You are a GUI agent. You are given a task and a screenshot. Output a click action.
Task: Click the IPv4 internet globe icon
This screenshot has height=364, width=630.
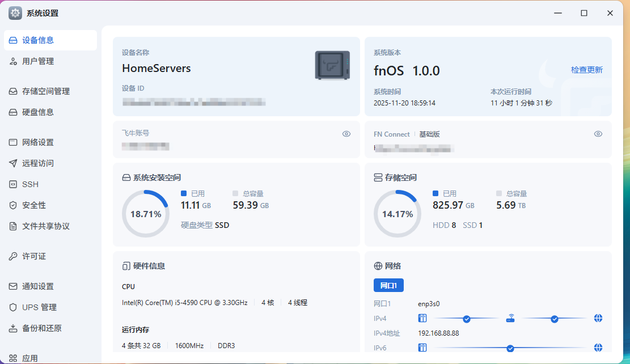598,319
